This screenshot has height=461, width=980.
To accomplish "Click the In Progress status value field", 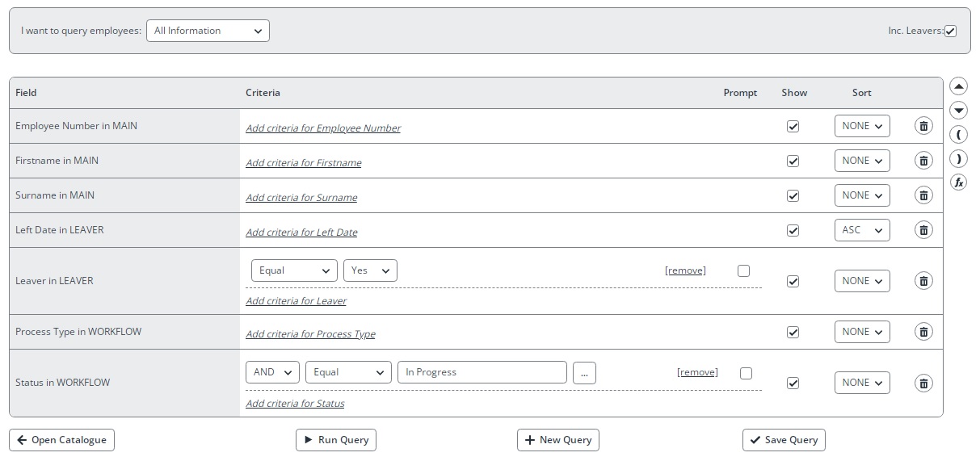I will pos(482,372).
